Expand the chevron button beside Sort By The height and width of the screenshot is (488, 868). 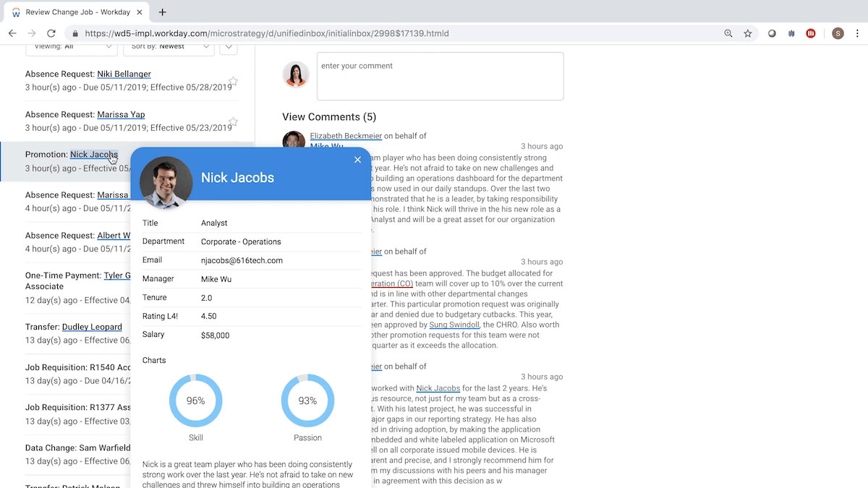click(x=228, y=47)
